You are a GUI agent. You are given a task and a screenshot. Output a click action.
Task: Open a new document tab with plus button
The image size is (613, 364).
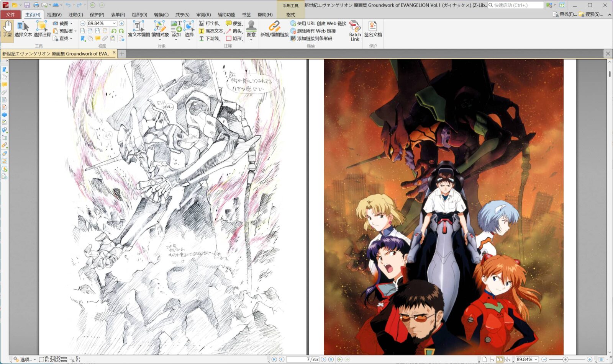tap(122, 54)
